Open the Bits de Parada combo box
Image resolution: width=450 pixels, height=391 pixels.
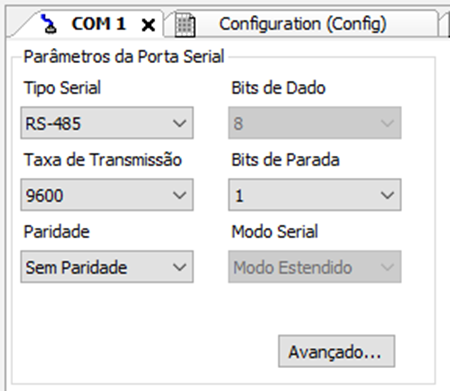tap(315, 195)
